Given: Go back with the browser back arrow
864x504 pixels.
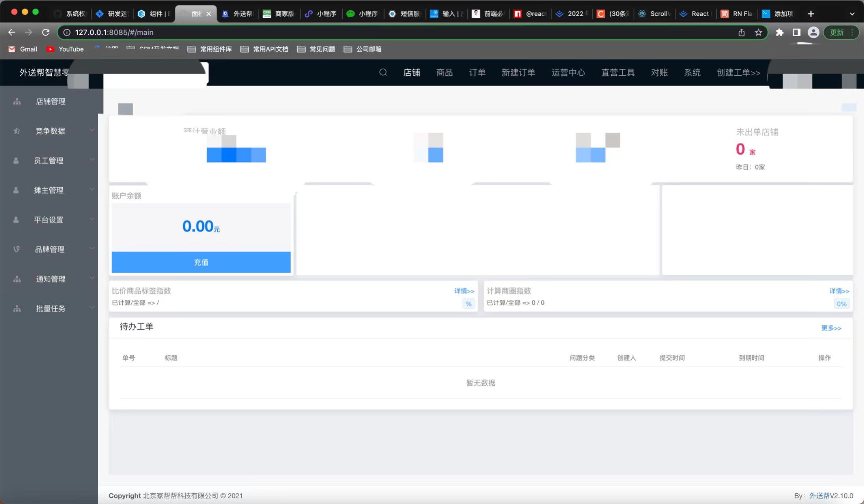Looking at the screenshot, I should coord(12,32).
